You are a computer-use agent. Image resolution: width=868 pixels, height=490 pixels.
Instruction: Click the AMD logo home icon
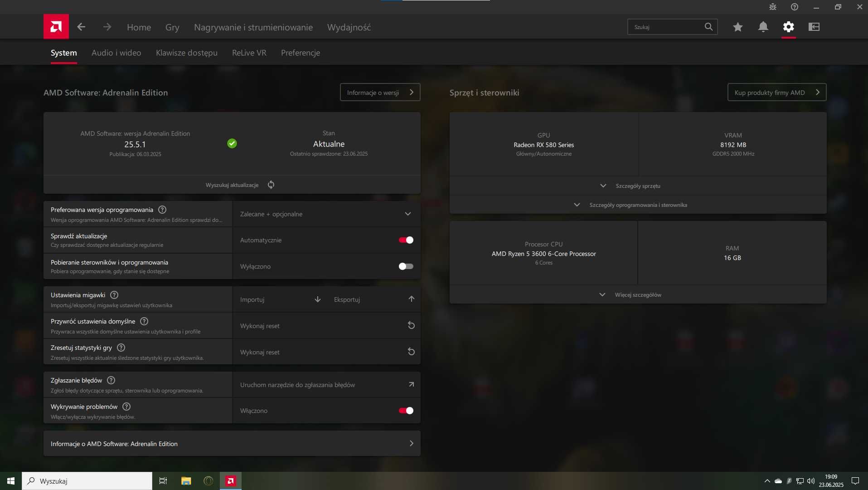pyautogui.click(x=56, y=26)
